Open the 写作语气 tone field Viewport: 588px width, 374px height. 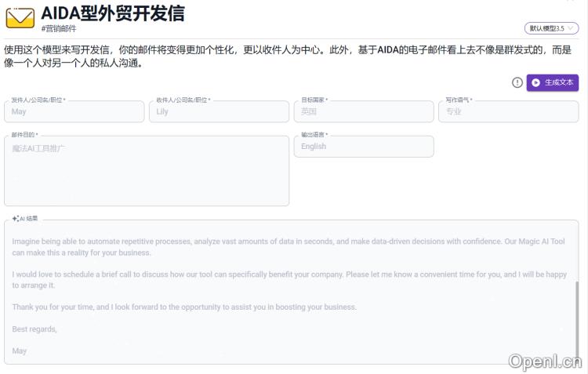click(508, 112)
